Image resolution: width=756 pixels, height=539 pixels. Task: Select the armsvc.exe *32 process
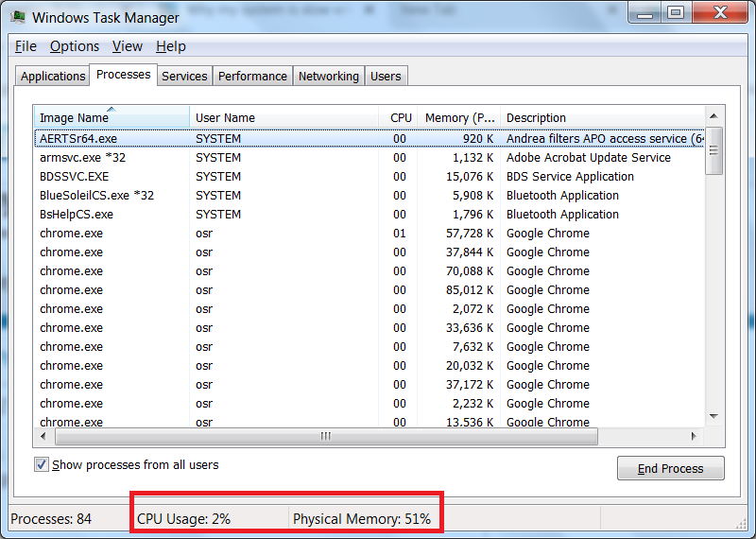coord(369,158)
